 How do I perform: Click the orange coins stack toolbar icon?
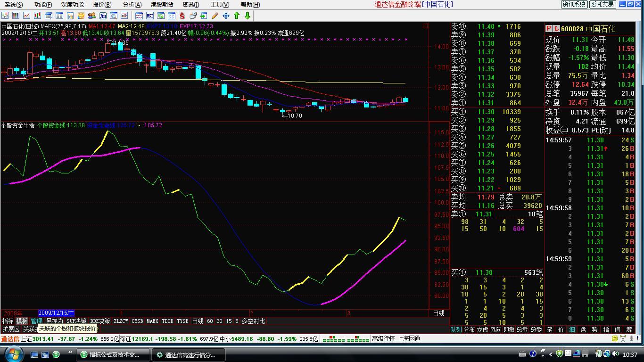tap(81, 16)
